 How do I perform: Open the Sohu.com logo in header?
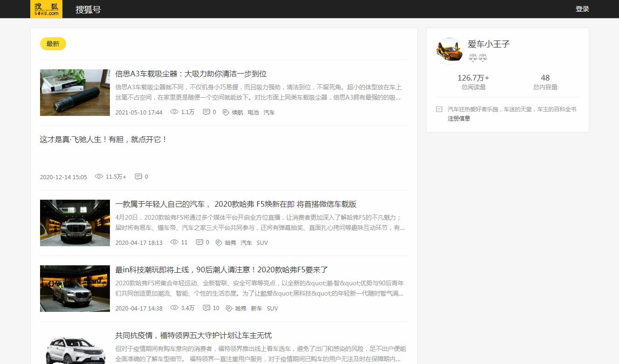[46, 9]
